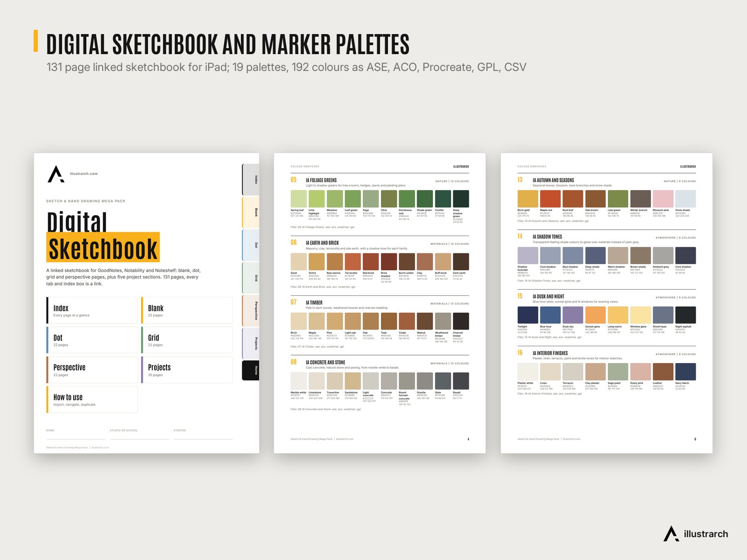747x560 pixels.
Task: Select the Blossom pink swatch
Action: point(663,199)
